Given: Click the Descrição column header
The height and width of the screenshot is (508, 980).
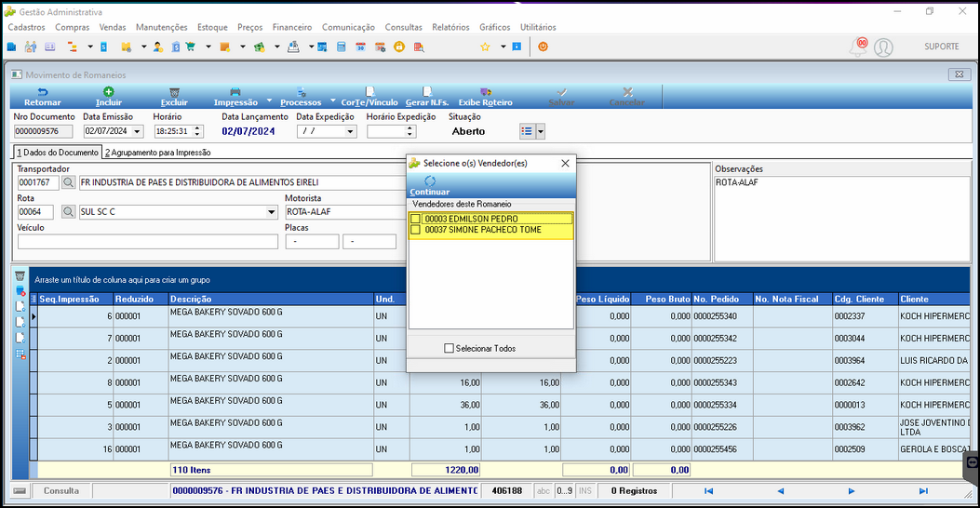Looking at the screenshot, I should [x=271, y=300].
